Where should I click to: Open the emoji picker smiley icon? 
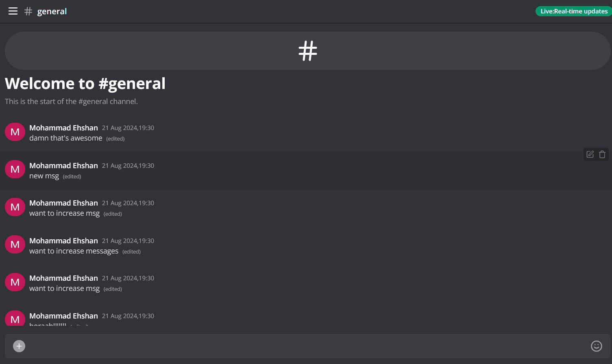click(x=596, y=346)
